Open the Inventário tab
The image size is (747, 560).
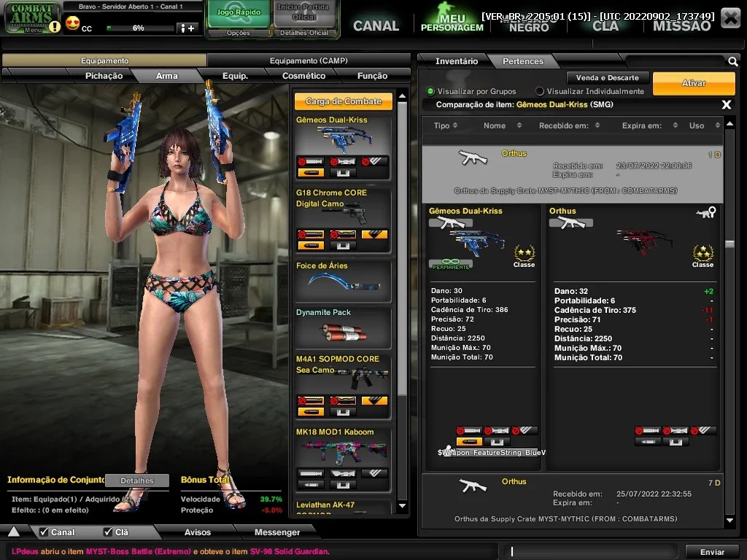pyautogui.click(x=457, y=61)
